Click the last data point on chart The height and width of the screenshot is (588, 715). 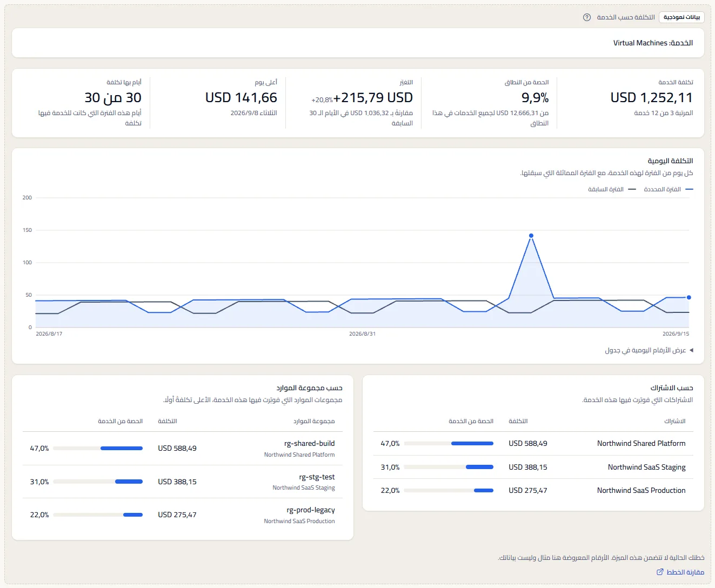click(689, 297)
